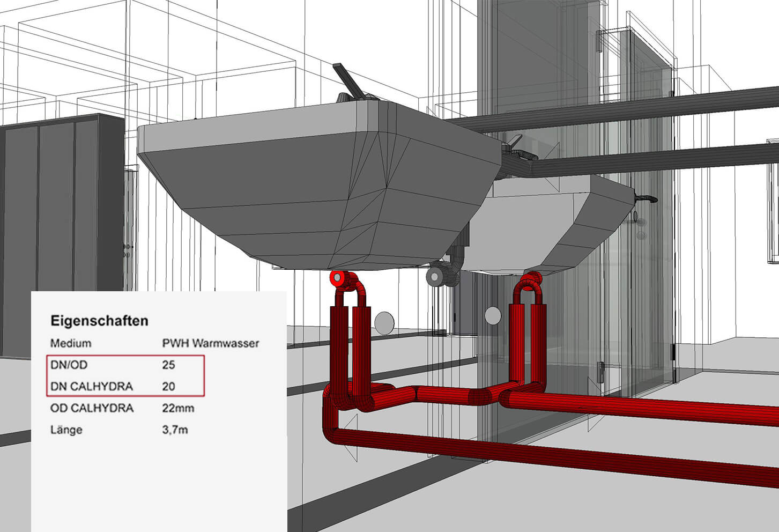This screenshot has height=532, width=779.
Task: Select the red pipe open end ring
Action: (x=338, y=278)
